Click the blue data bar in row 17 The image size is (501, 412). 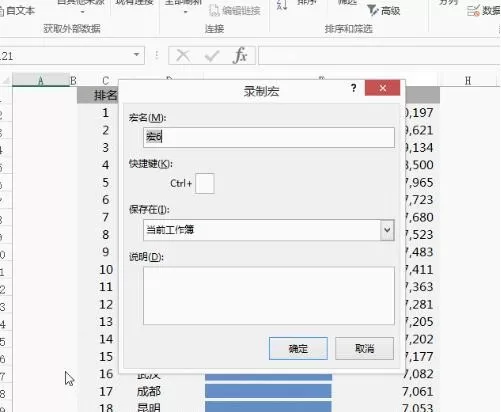click(268, 391)
